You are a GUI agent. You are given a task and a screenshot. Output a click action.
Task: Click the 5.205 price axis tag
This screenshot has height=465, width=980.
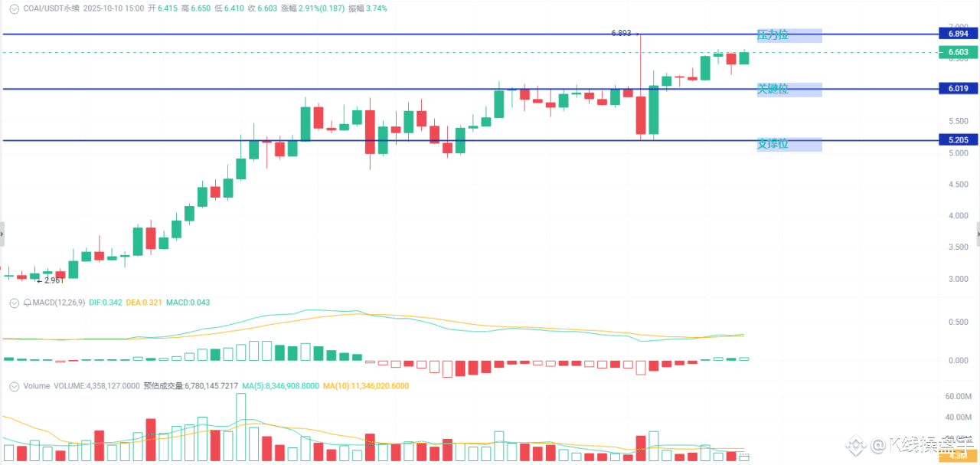click(x=958, y=140)
